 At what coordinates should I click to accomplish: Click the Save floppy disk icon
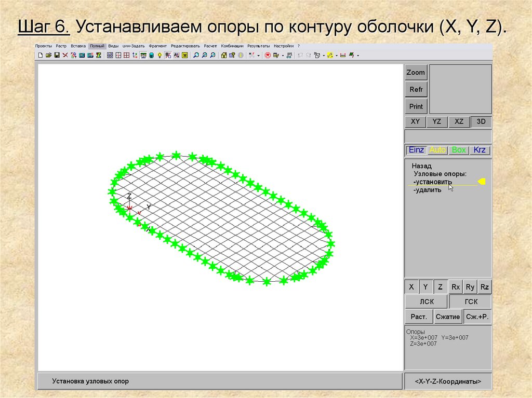[x=57, y=55]
